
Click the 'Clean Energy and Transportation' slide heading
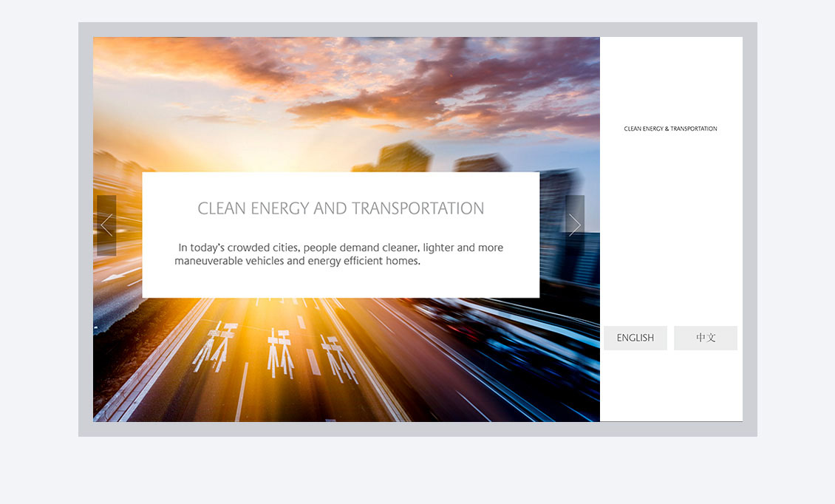[341, 208]
